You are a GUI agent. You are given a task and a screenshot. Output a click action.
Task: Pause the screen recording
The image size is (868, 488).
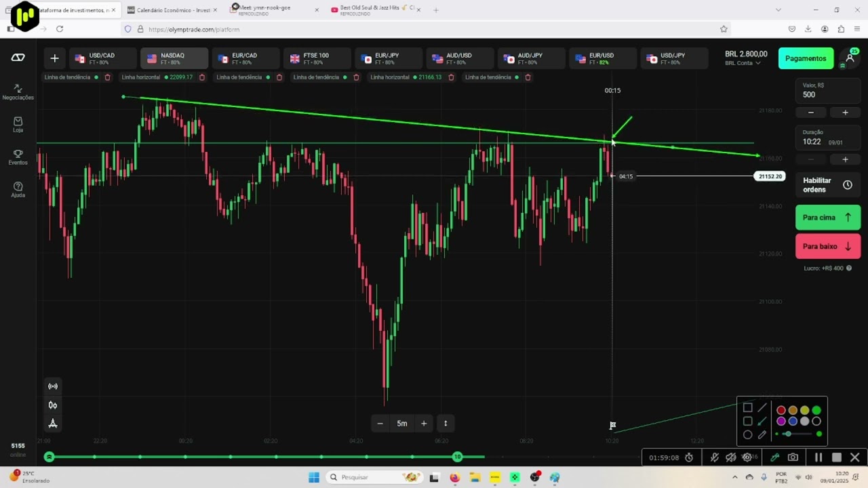click(x=818, y=457)
